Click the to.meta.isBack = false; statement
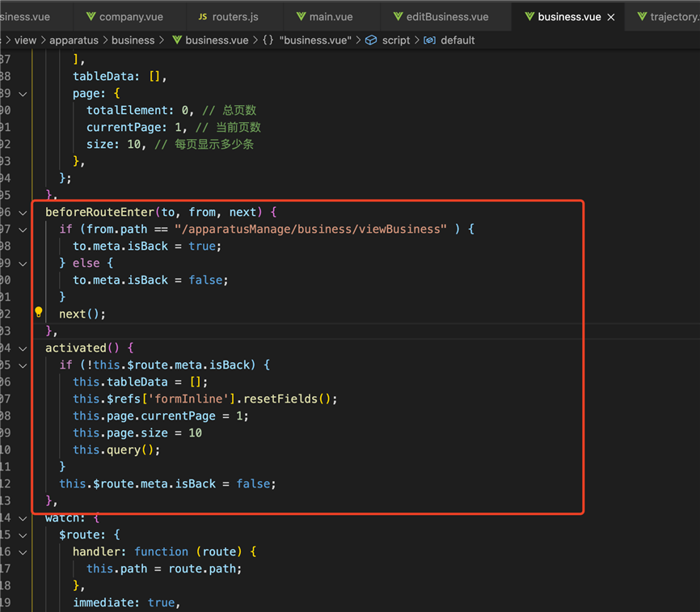The image size is (700, 612). pyautogui.click(x=150, y=280)
